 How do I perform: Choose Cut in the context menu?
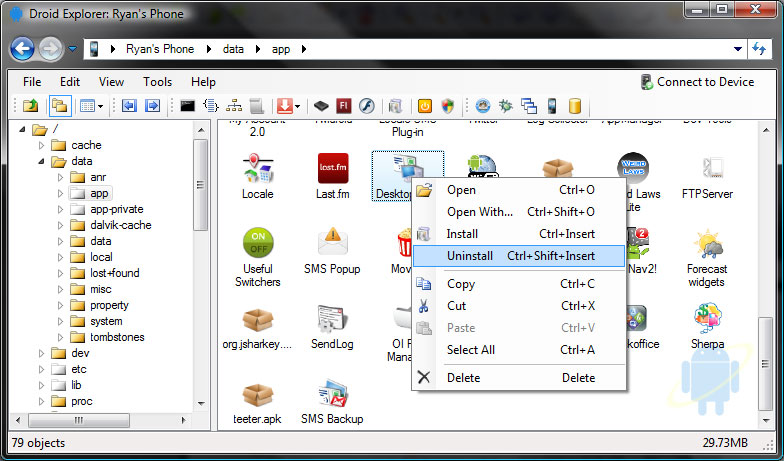[x=519, y=306]
